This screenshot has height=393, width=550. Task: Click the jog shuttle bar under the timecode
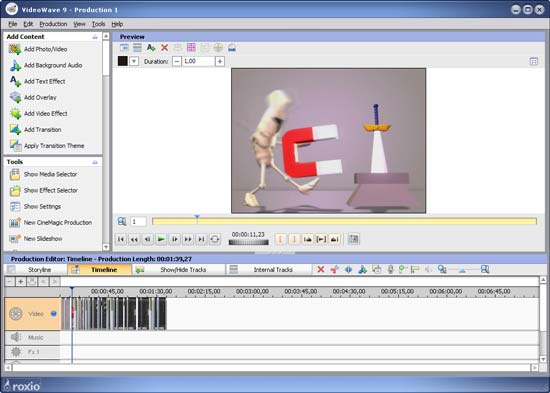click(248, 242)
